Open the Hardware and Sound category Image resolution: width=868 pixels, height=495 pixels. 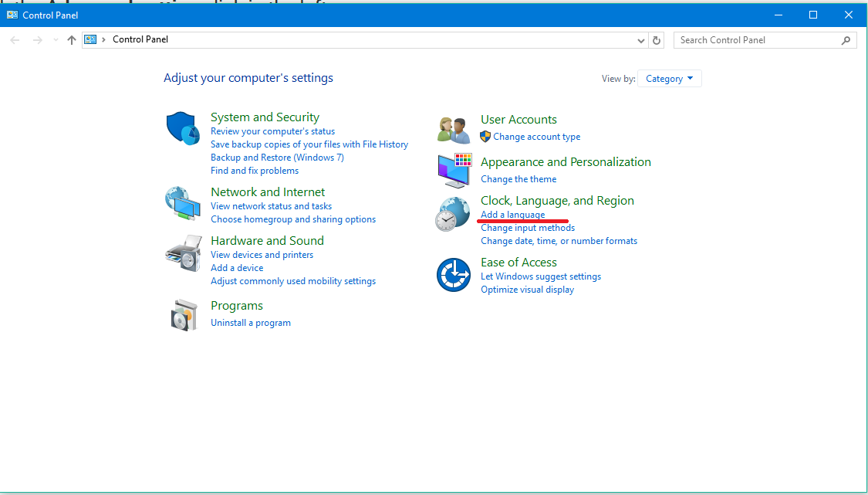point(267,241)
